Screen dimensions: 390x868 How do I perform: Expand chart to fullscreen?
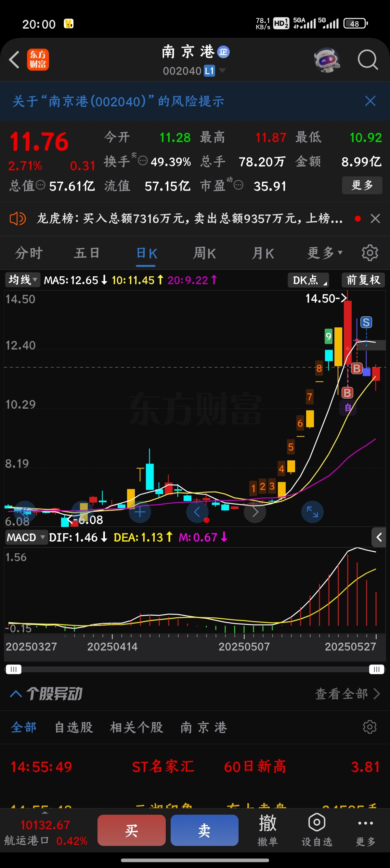pyautogui.click(x=312, y=512)
